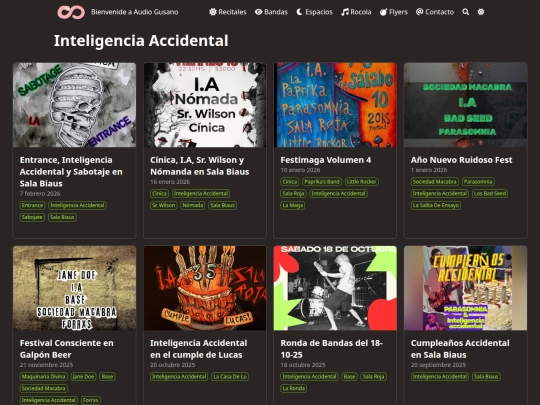This screenshot has width=540, height=405.
Task: Click the Bienvenide a Audio Gusano title
Action: click(135, 12)
